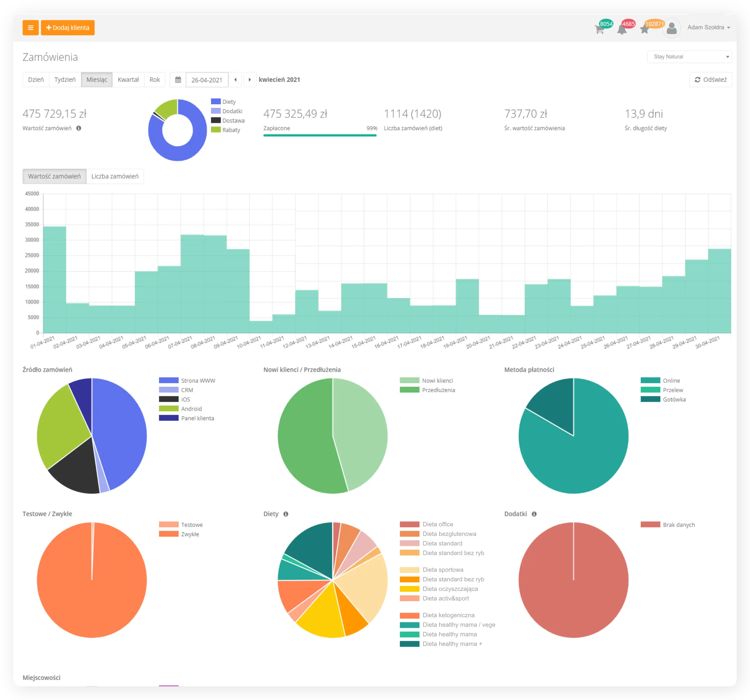Toggle Dieta healthy mama + legend entry
Screen dimensions: 750x700
coord(441,644)
